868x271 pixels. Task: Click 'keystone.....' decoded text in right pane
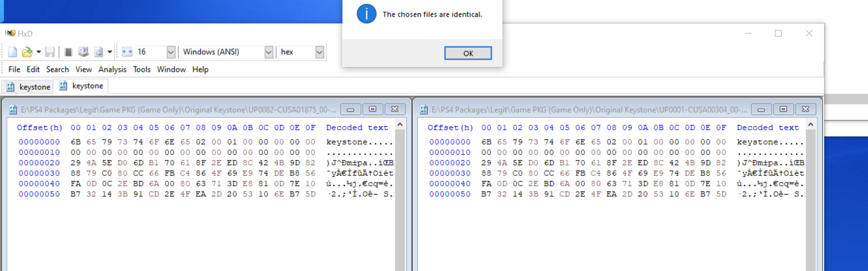(x=770, y=142)
